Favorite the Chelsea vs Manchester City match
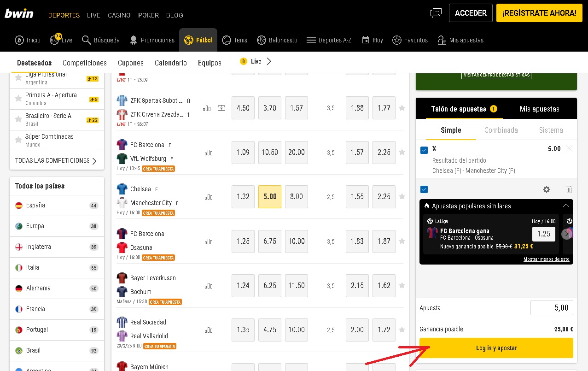The height and width of the screenshot is (371, 588). pyautogui.click(x=402, y=197)
